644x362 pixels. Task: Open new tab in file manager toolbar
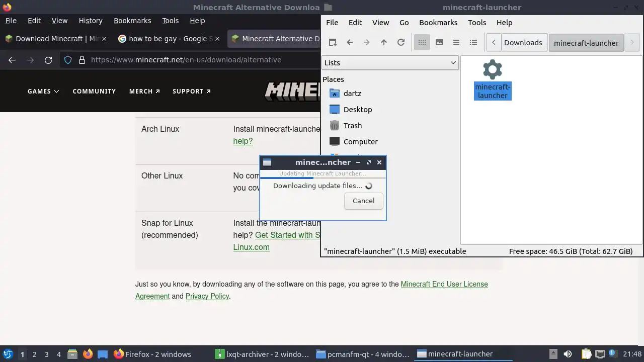click(x=333, y=42)
